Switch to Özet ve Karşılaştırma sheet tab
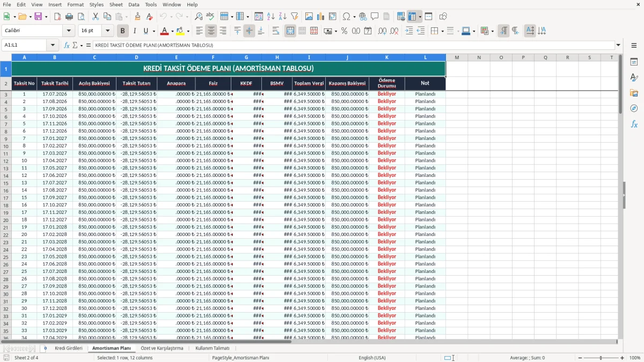 point(162,348)
